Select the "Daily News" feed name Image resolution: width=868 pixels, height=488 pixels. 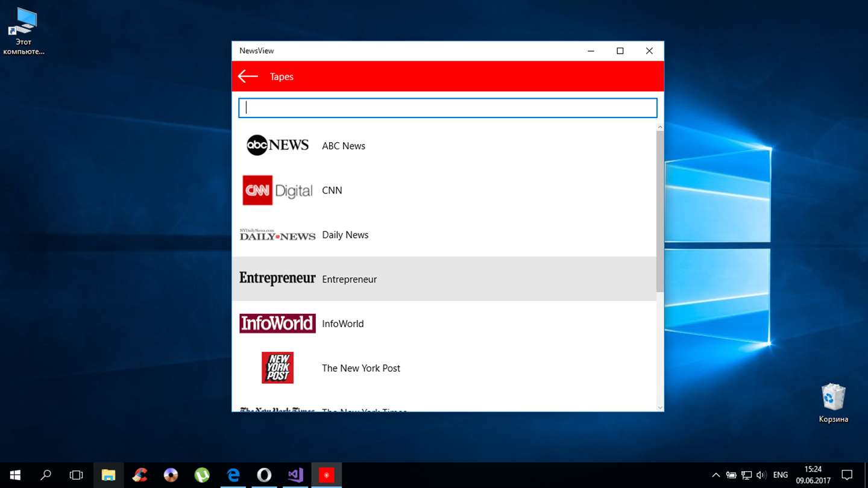(x=345, y=235)
